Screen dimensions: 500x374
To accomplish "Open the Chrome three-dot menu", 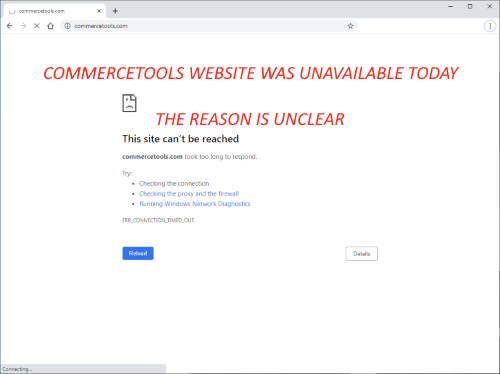I will pos(490,26).
